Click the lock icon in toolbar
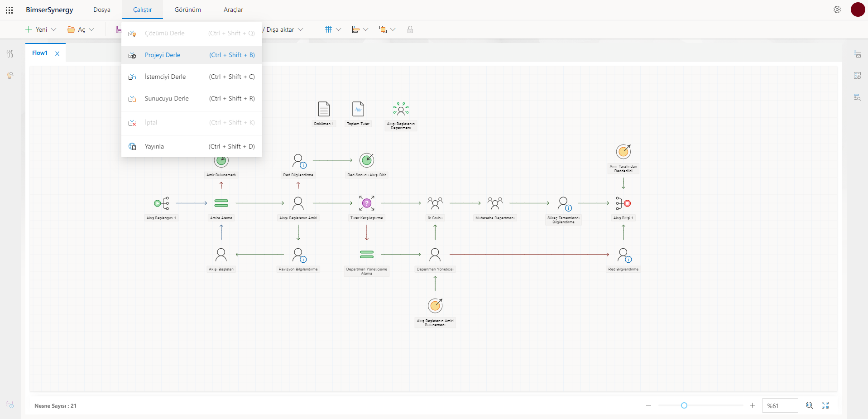 [x=410, y=29]
